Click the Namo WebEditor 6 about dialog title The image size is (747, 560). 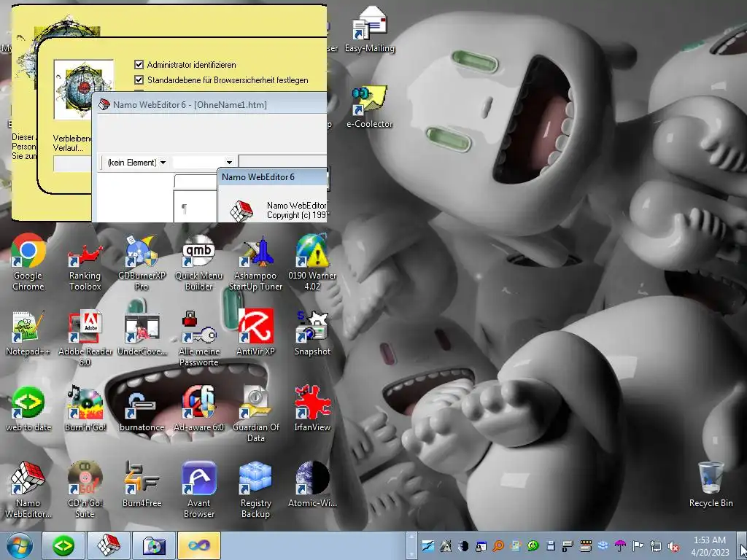tap(273, 176)
